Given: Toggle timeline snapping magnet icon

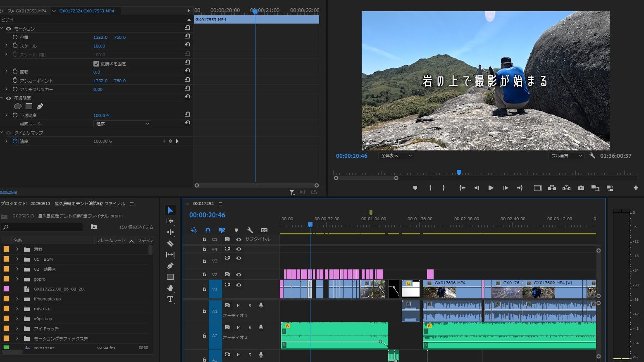Looking at the screenshot, I should 208,230.
